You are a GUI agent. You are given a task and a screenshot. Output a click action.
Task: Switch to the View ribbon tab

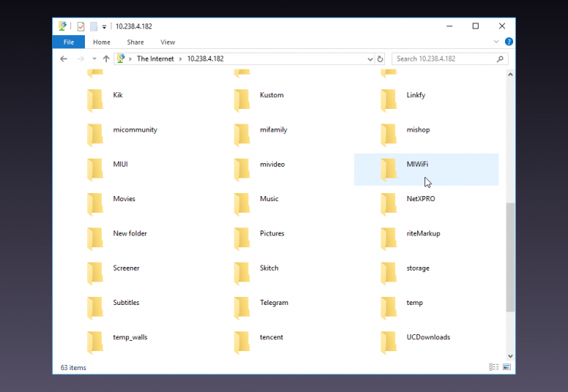(x=168, y=42)
